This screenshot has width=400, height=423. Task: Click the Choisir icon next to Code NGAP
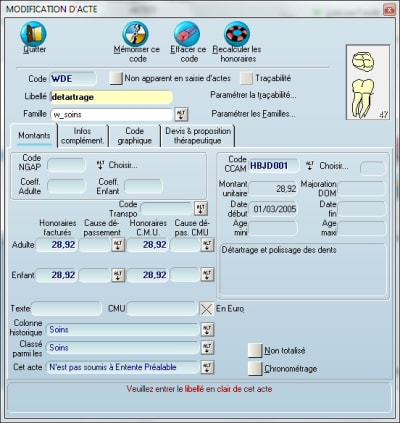(100, 165)
